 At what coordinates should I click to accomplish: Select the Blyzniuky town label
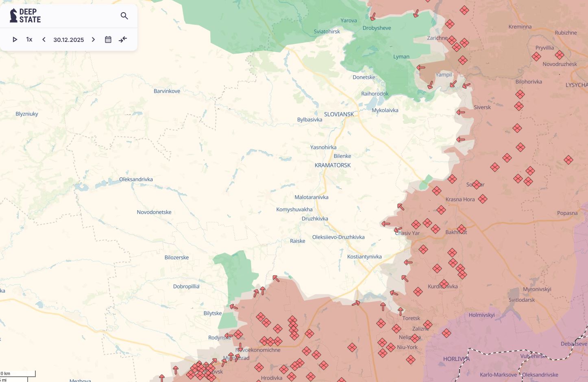(x=27, y=114)
